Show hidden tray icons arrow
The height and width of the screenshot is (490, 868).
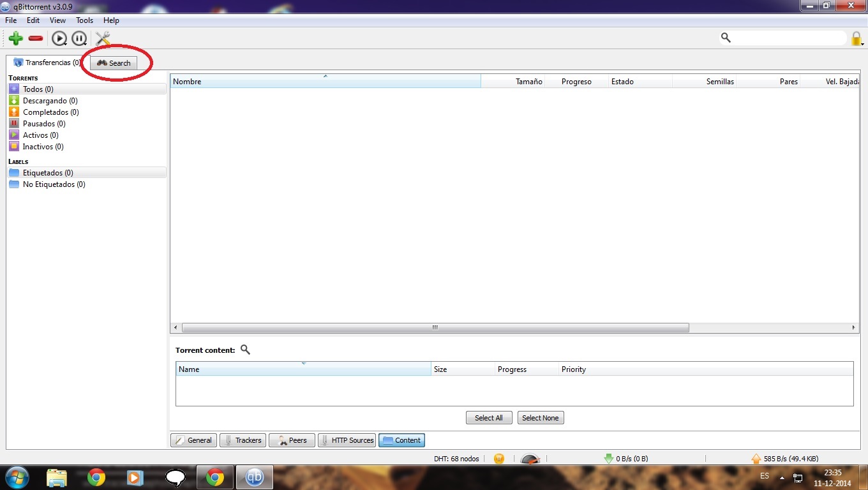782,477
